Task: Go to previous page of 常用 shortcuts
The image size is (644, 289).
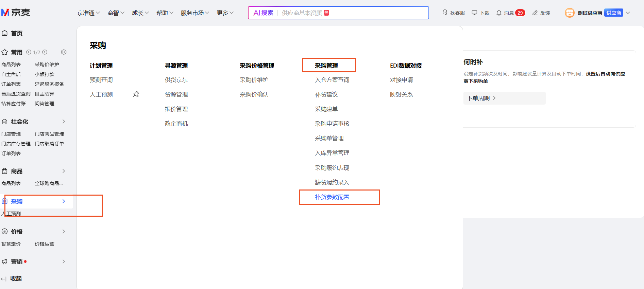Action: pos(29,52)
